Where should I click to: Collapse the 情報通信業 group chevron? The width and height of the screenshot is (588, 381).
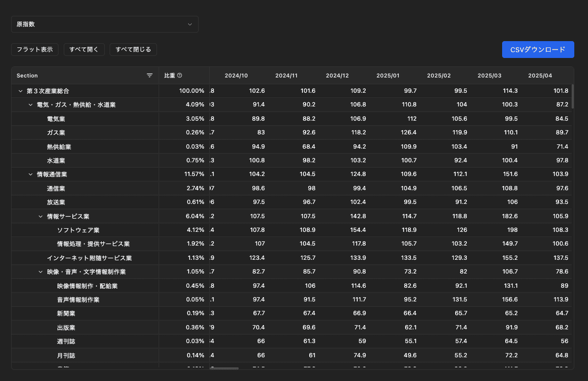[31, 174]
